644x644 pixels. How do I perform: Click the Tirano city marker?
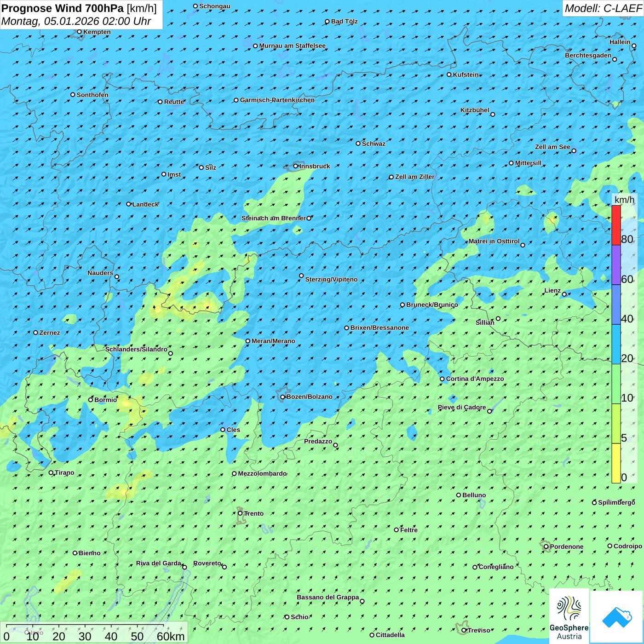[x=51, y=472]
